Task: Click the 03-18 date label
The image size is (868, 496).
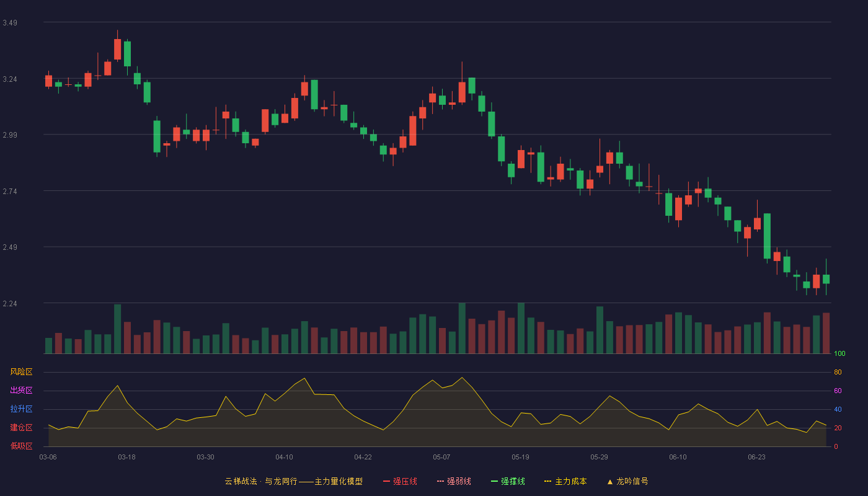Action: coord(126,457)
